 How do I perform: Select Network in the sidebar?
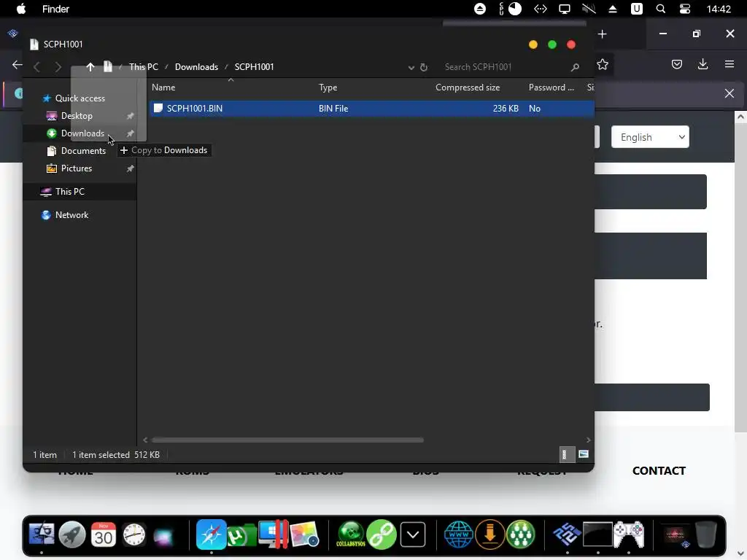click(x=71, y=215)
